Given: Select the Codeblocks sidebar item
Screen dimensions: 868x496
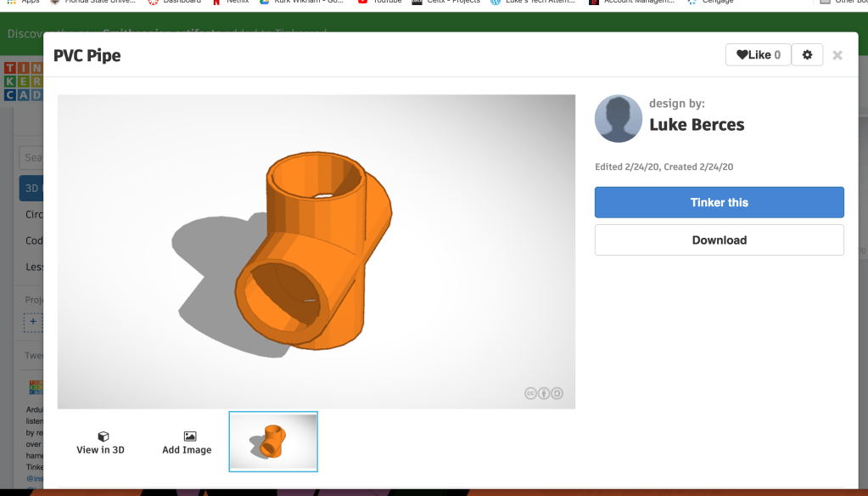Looking at the screenshot, I should coord(34,240).
